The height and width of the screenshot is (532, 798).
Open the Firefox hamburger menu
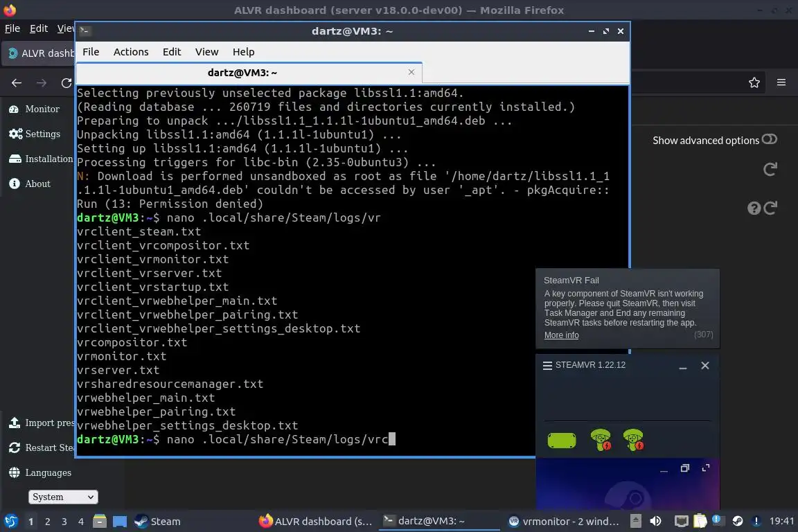(x=781, y=82)
